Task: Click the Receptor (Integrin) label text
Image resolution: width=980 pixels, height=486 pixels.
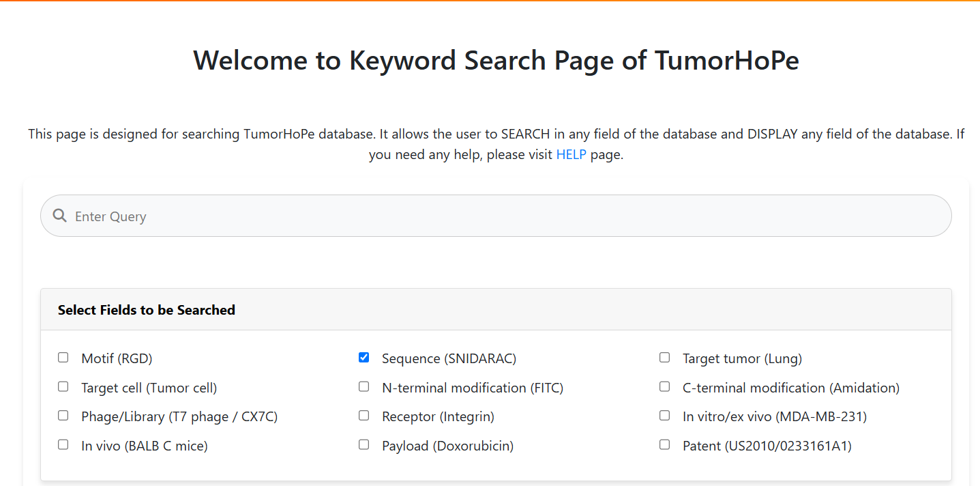Action: pos(438,416)
